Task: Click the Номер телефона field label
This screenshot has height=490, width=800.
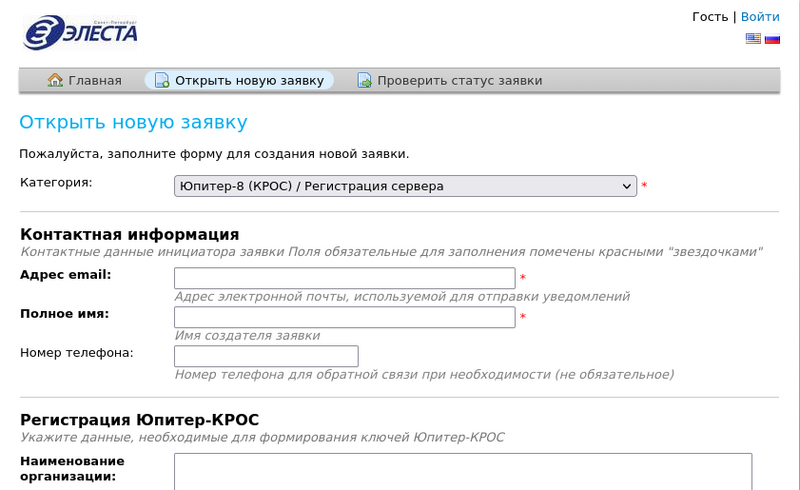Action: [x=77, y=353]
